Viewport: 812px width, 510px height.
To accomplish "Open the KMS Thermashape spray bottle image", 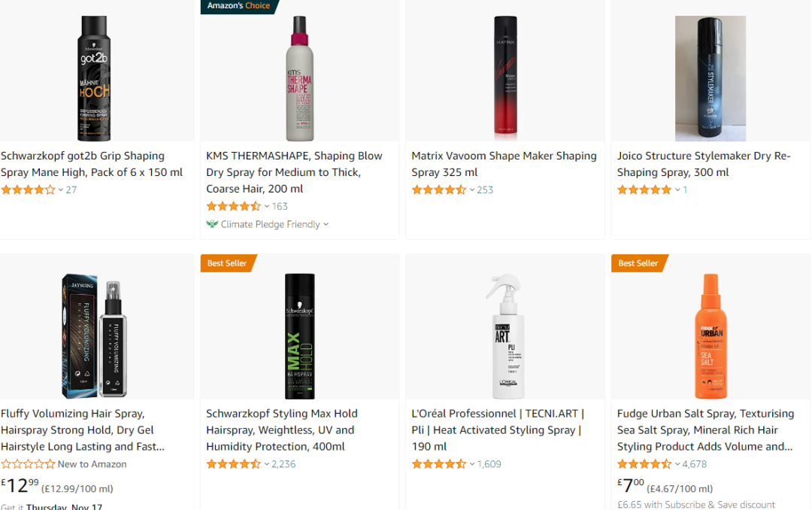I will (x=299, y=78).
